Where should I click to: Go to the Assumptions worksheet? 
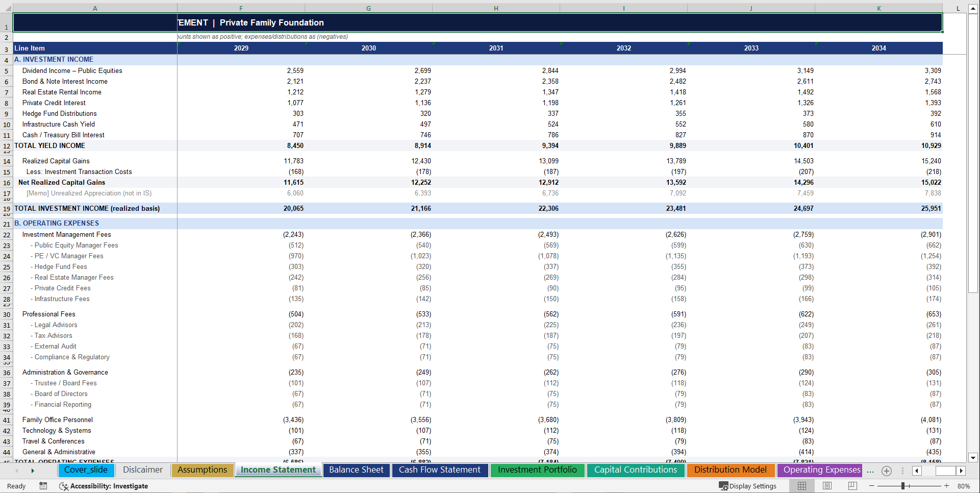tap(203, 470)
